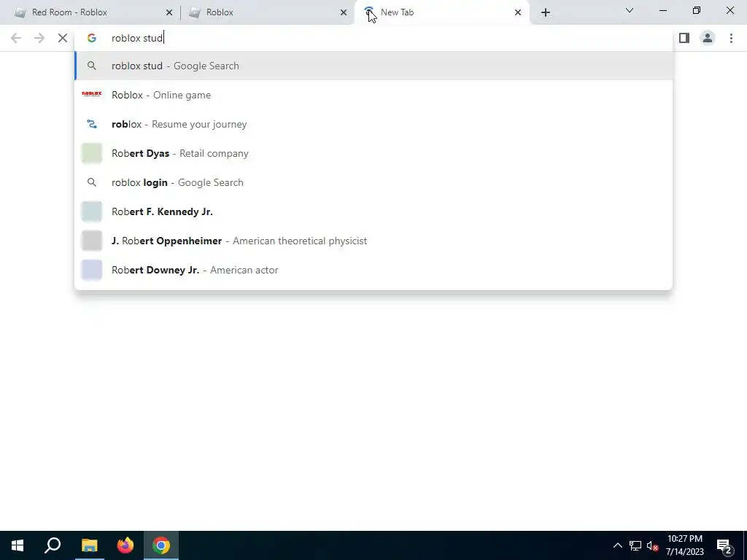
Task: Close the second Roblox tab
Action: point(344,13)
